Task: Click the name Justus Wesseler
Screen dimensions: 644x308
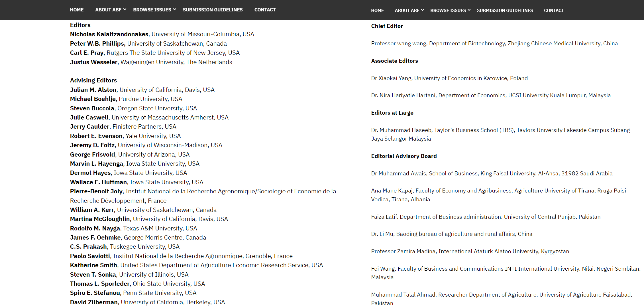Action: point(94,62)
